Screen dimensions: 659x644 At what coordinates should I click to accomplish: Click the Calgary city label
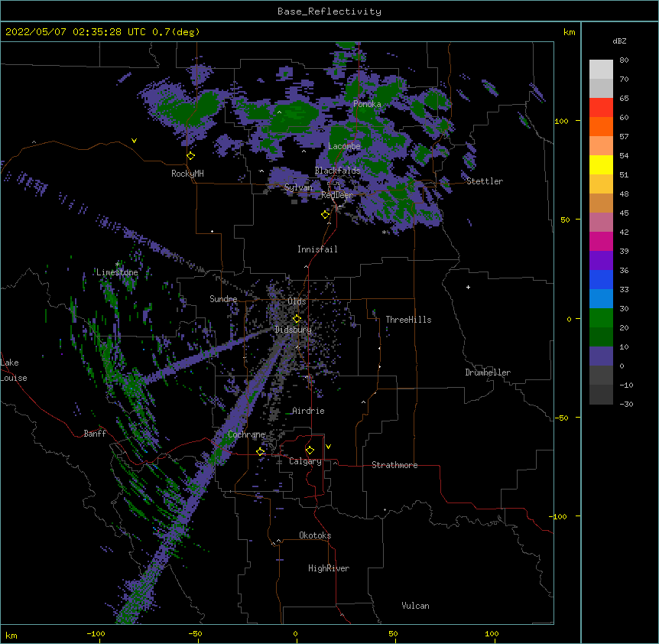click(x=305, y=461)
